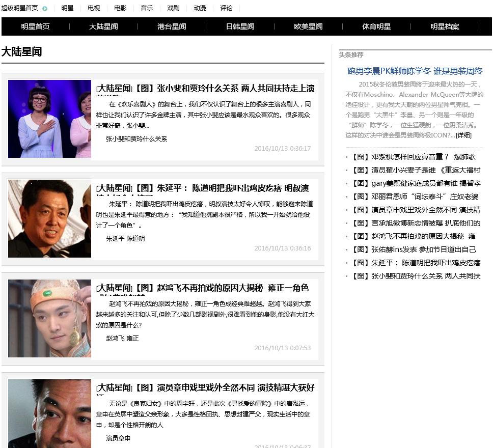Open sidebar item 张佑赫ins发表
The height and width of the screenshot is (448, 493).
414,249
